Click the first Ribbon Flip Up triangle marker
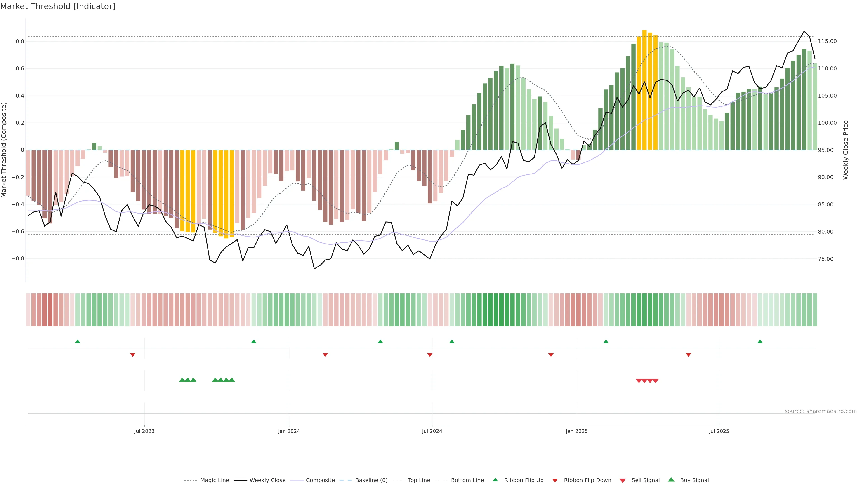This screenshot has height=488, width=868. pyautogui.click(x=78, y=342)
